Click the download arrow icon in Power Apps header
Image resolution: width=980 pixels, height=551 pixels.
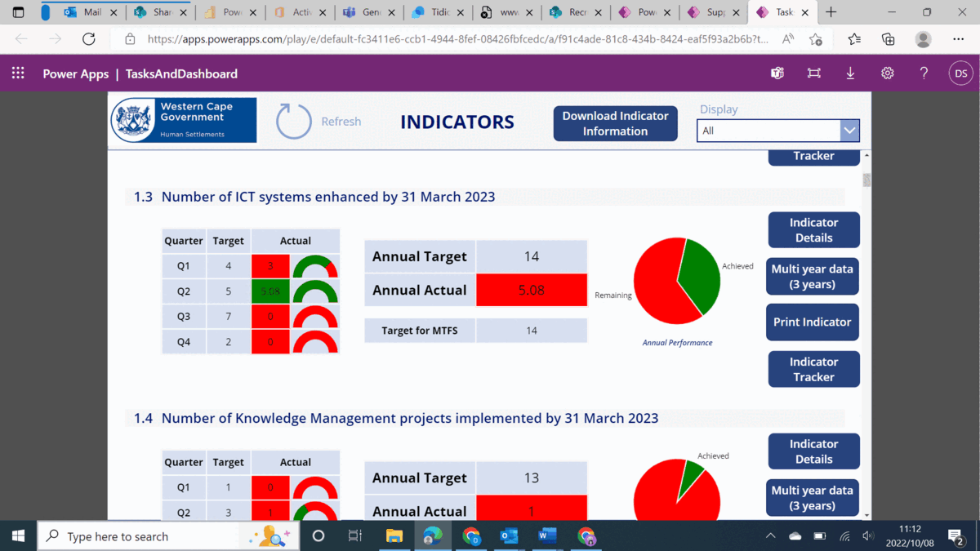click(850, 73)
